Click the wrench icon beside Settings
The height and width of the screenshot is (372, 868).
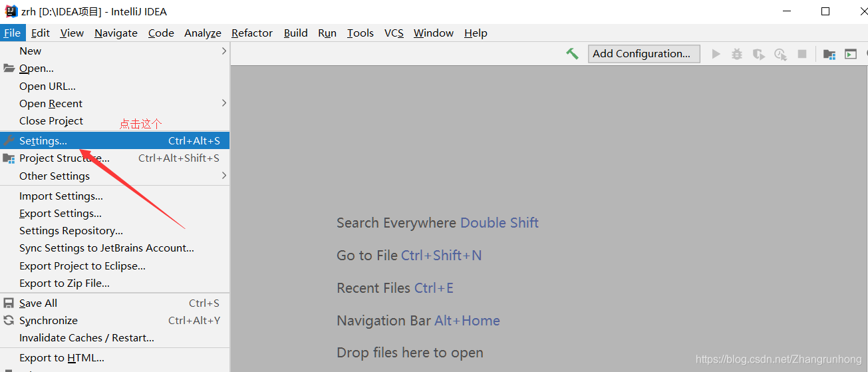pos(9,140)
